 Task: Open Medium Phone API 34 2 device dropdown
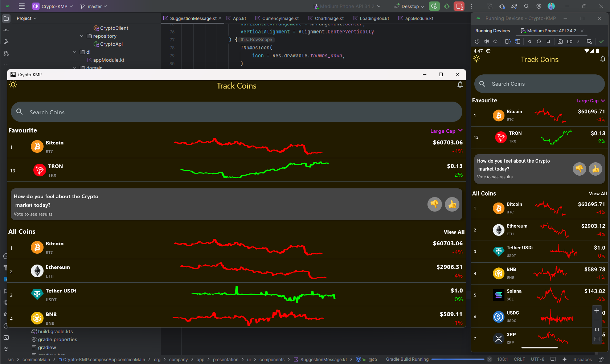coord(347,6)
